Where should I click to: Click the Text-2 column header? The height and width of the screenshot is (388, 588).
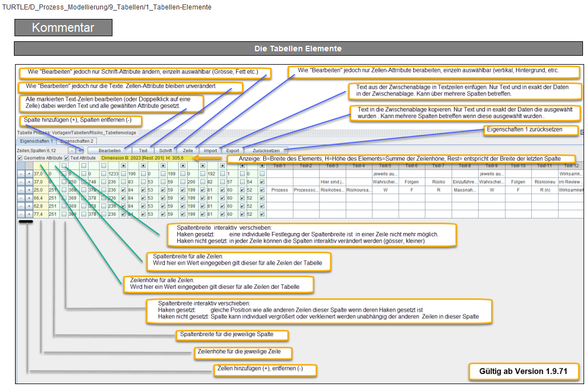pos(306,166)
